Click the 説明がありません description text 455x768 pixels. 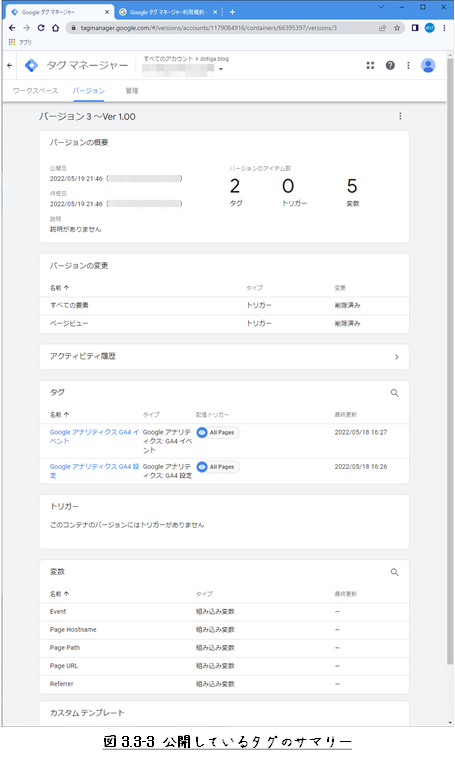tap(75, 229)
